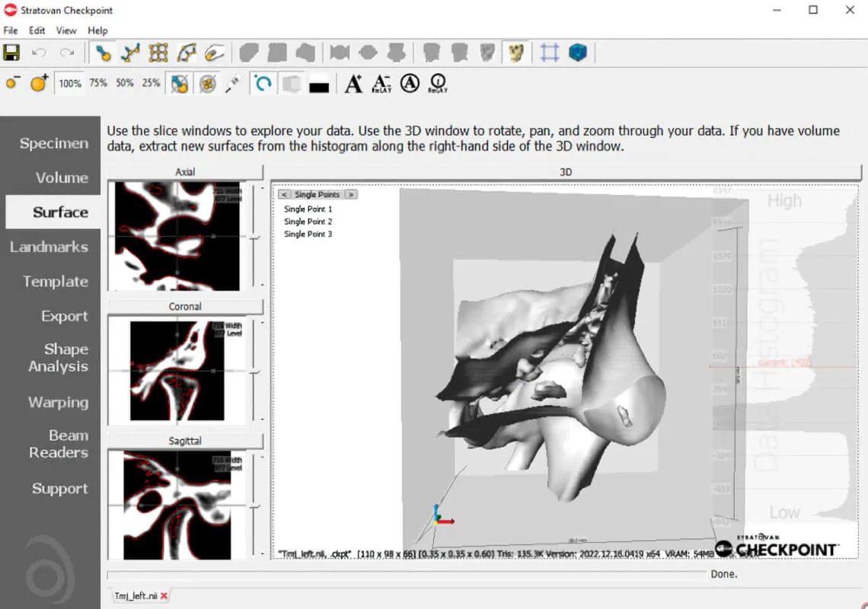The height and width of the screenshot is (609, 868).
Task: Close the TmJ_left.nii file tab
Action: 164,596
